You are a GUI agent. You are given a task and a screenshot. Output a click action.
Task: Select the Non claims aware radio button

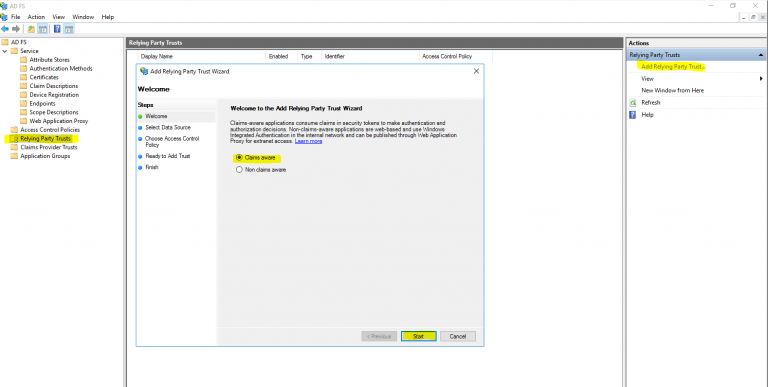(239, 169)
